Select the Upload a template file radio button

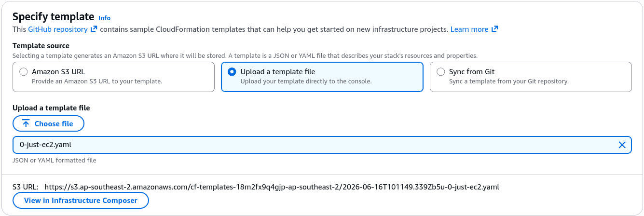232,72
